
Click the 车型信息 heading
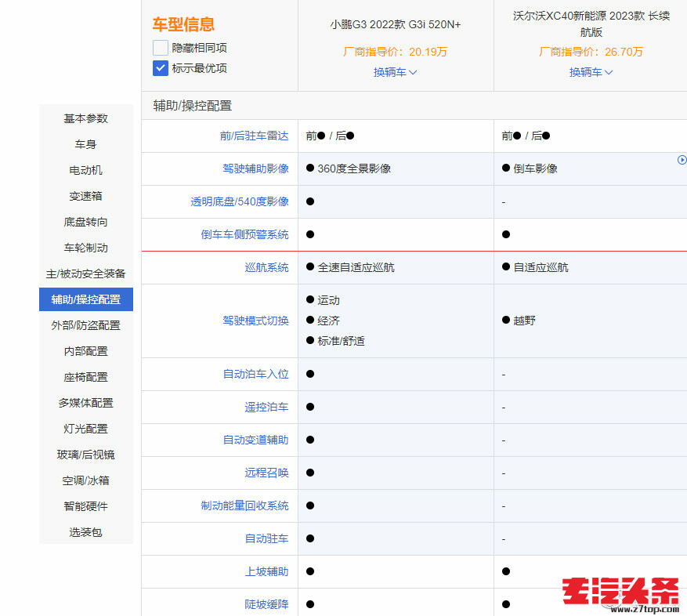[183, 24]
